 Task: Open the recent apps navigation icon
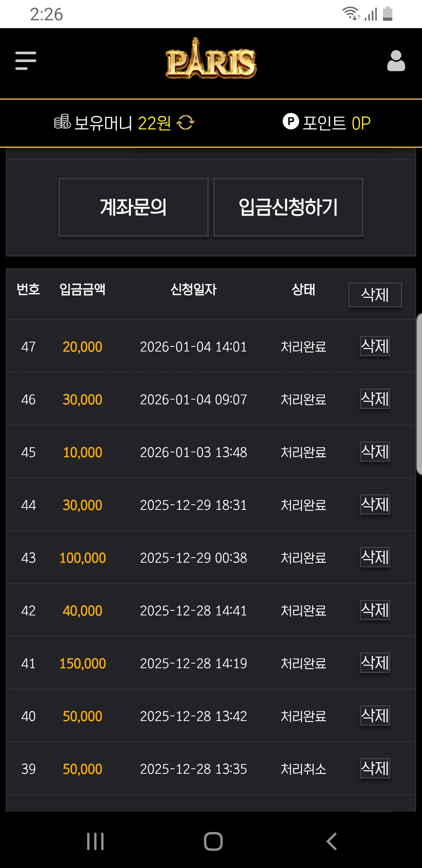(x=95, y=841)
